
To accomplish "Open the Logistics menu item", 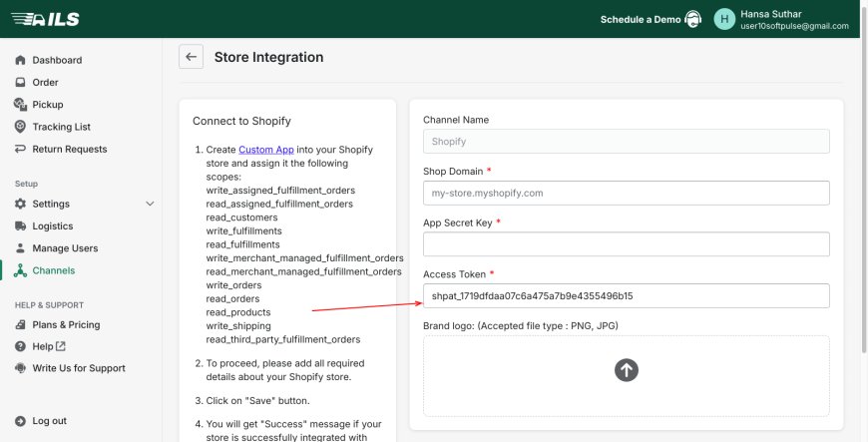I will (x=53, y=225).
